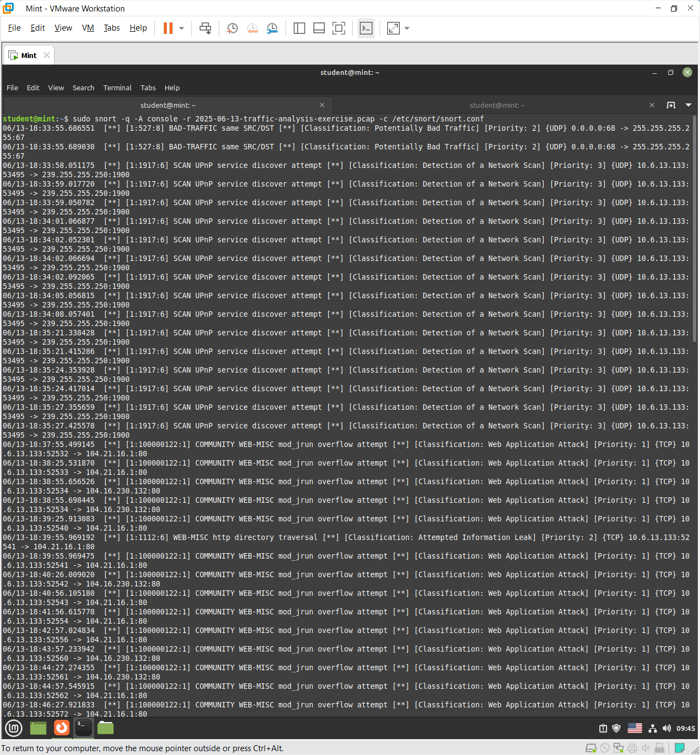
Task: Enter full screen mode icon
Action: (339, 28)
